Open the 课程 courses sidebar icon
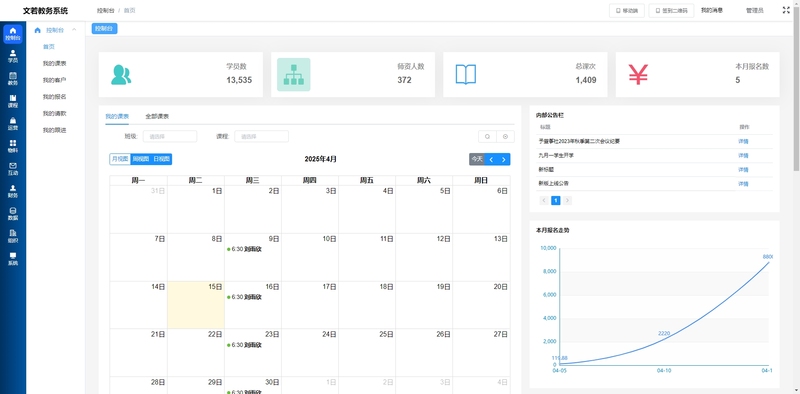 pyautogui.click(x=13, y=101)
